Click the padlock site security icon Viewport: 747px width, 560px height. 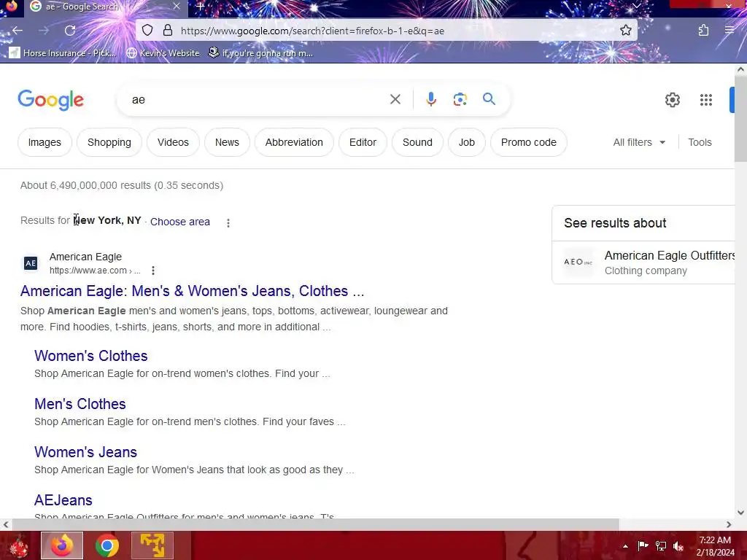(x=168, y=31)
